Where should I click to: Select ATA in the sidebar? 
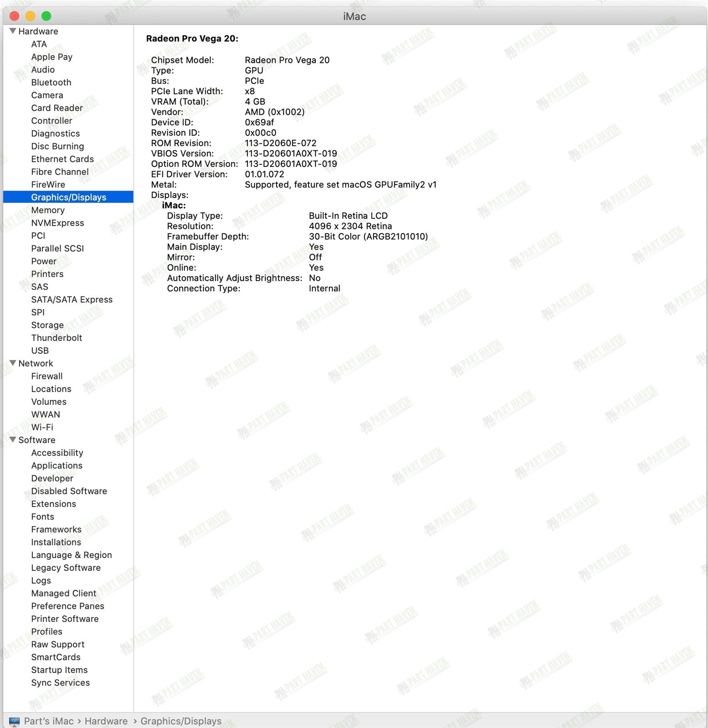(39, 44)
